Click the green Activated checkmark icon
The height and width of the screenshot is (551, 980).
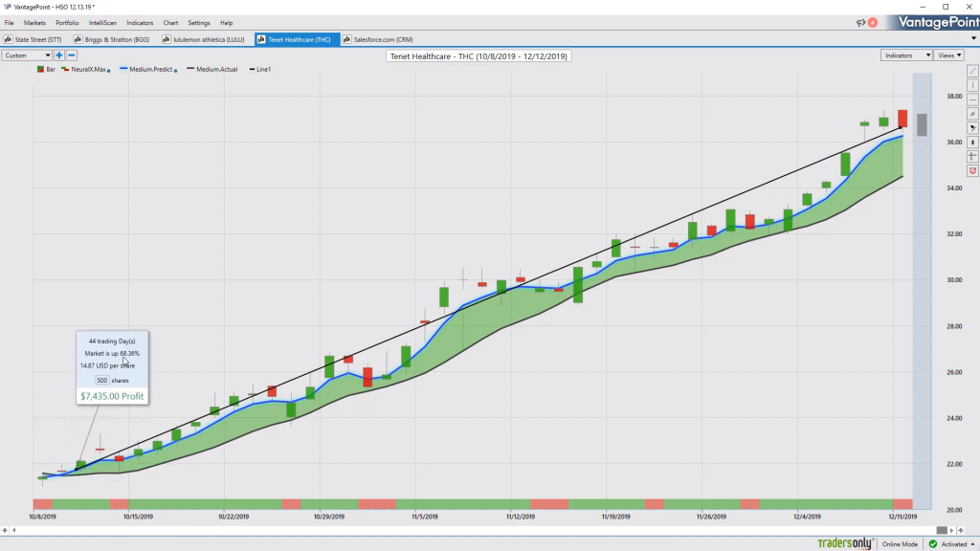pos(933,544)
